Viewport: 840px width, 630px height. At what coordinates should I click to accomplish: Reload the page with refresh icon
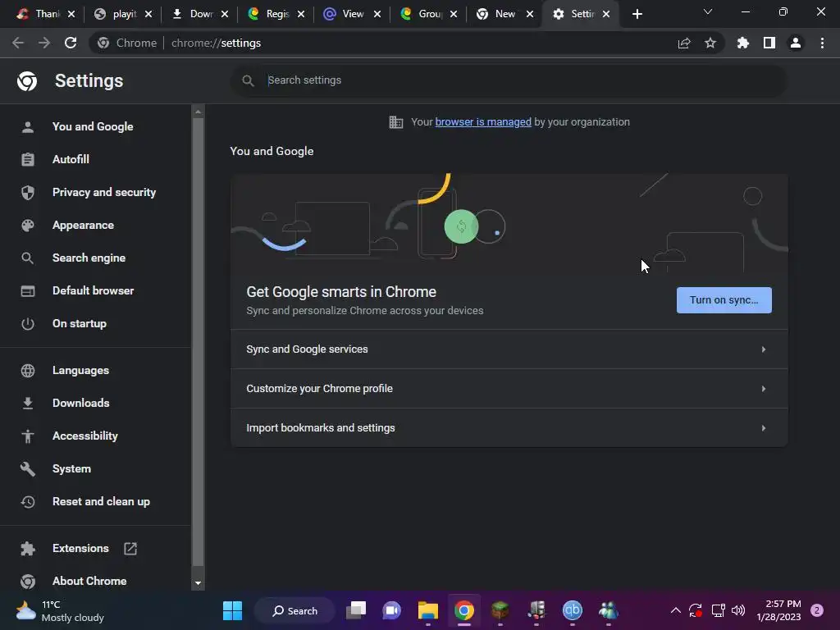[x=71, y=43]
